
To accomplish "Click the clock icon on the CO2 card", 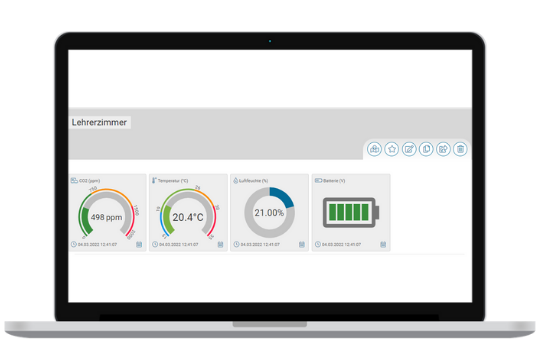I will 74,244.
